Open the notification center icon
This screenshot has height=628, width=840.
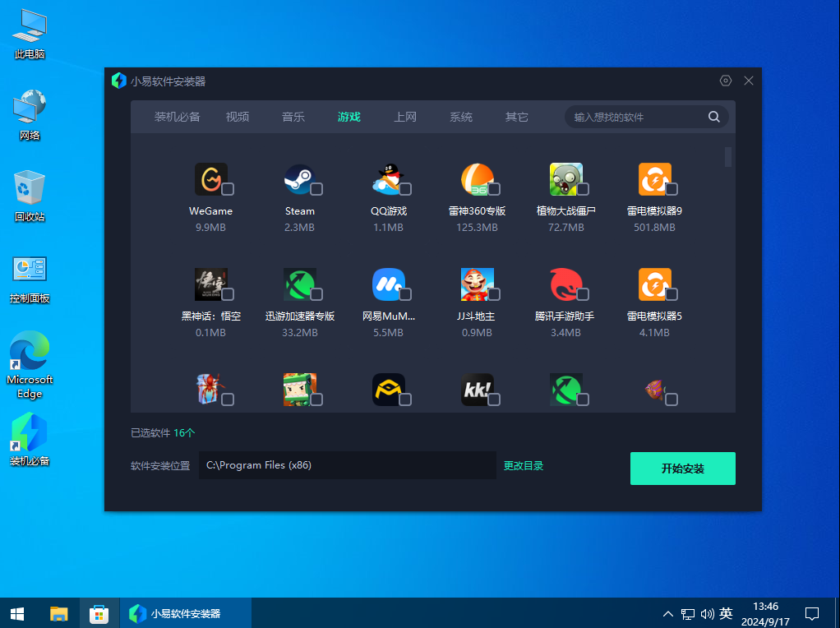click(x=812, y=613)
